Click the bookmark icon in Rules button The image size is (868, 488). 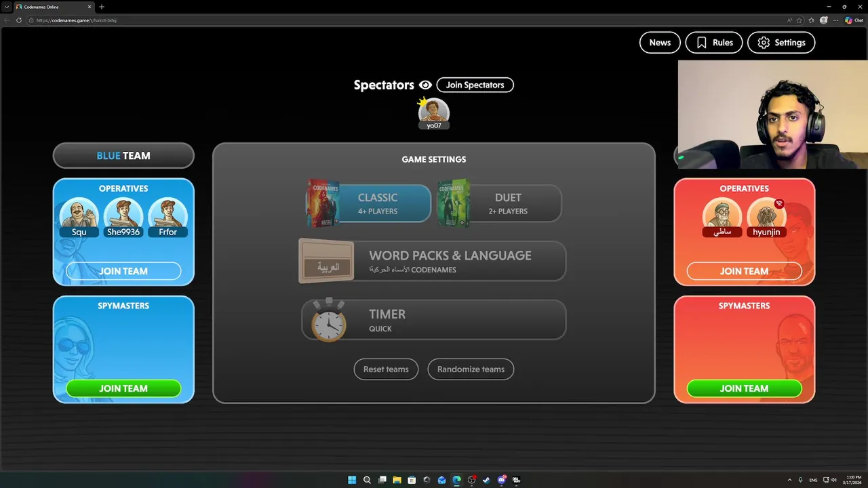click(x=702, y=43)
